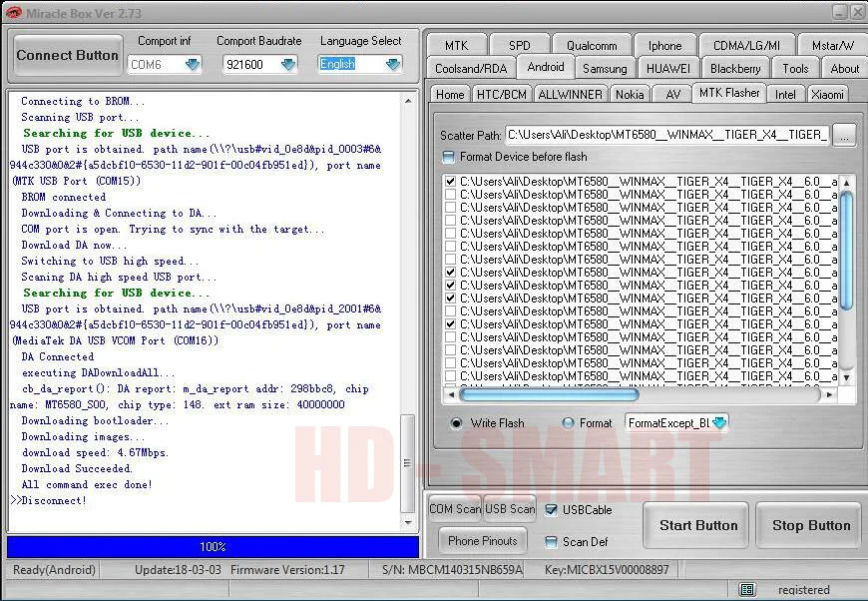The height and width of the screenshot is (601, 868).
Task: Click the file list scroll-down arrow
Action: pyautogui.click(x=846, y=377)
